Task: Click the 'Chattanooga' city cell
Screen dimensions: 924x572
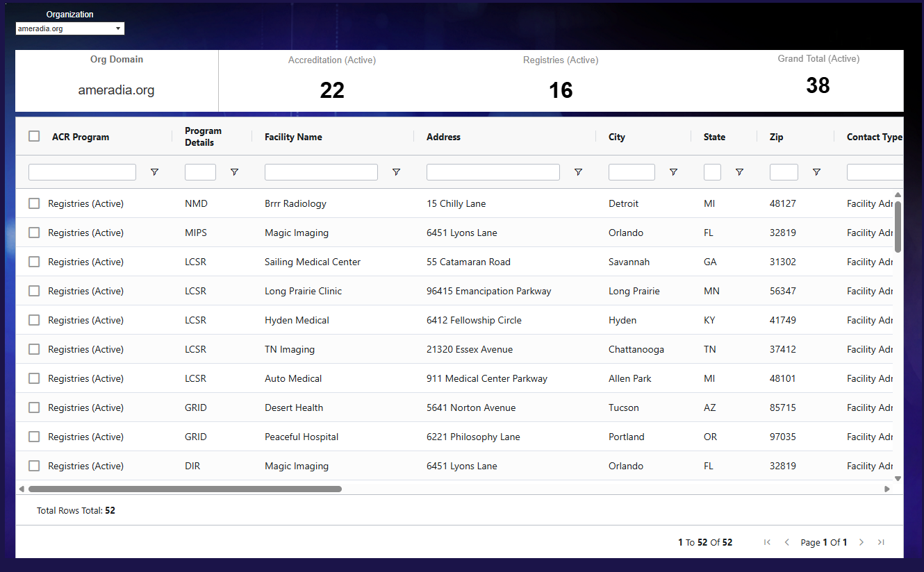Action: [636, 349]
